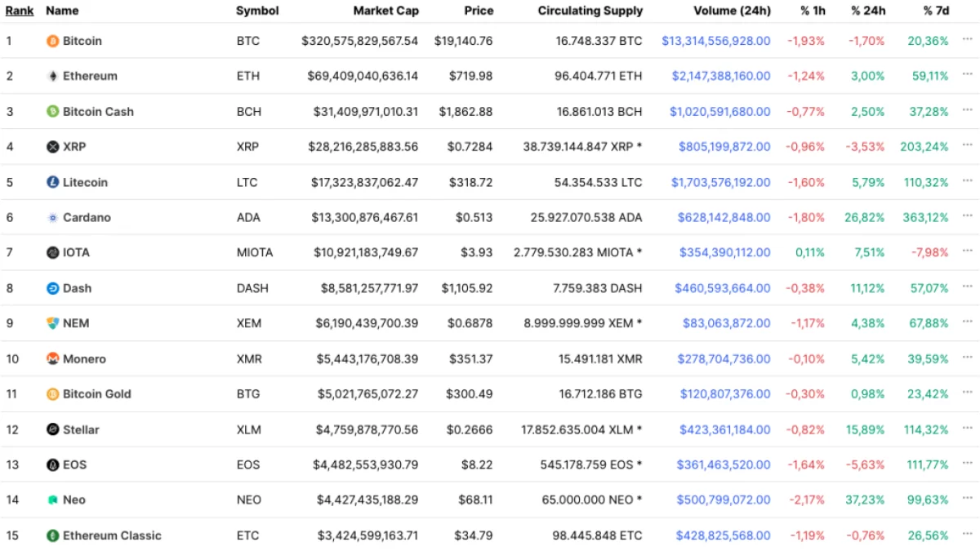This screenshot has width=980, height=551.
Task: Open the Stellar coin name link
Action: [x=81, y=429]
